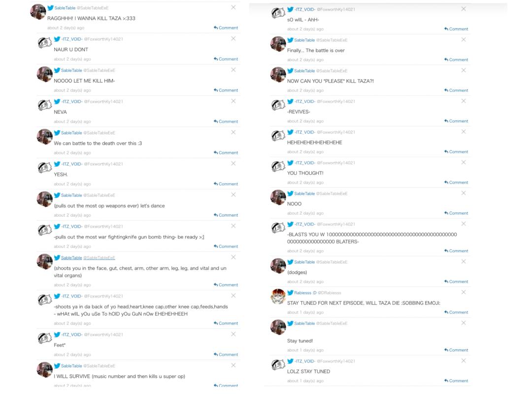Screen dimensions: 532x399
Task: Reply via Comment on 'let's dance' post
Action: [226, 215]
